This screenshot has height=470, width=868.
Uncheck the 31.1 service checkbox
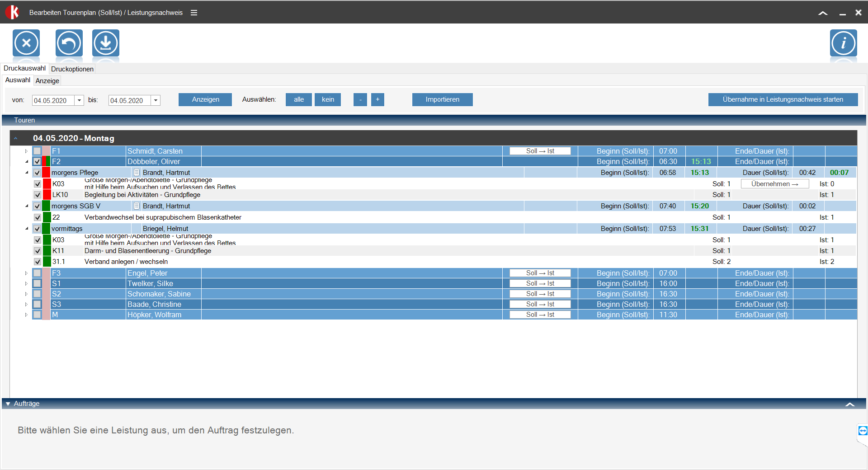38,262
